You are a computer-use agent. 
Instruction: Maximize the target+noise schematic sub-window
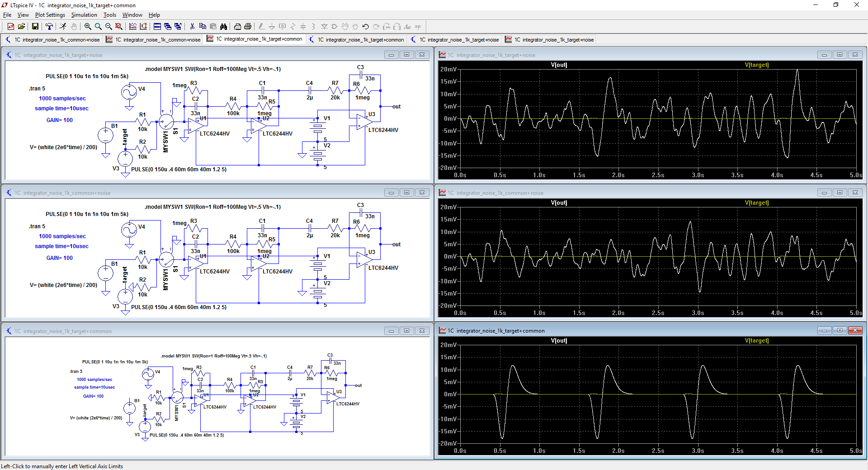(406, 55)
